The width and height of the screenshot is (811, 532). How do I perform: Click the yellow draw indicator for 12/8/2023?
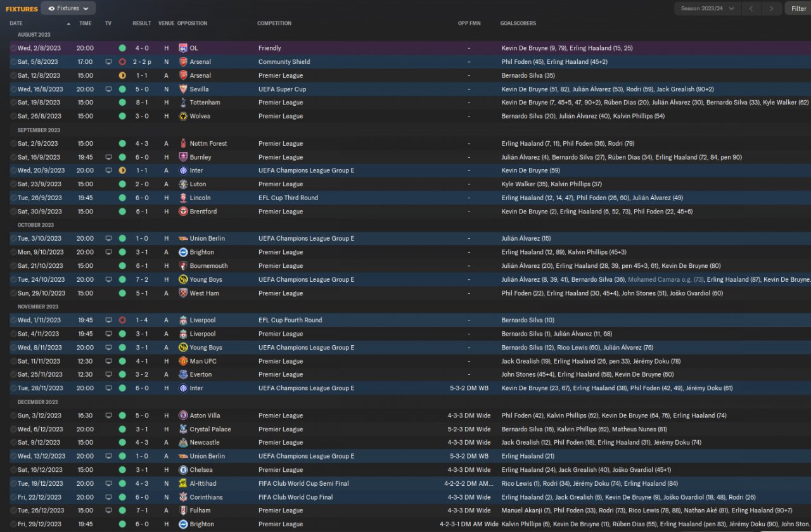click(122, 75)
